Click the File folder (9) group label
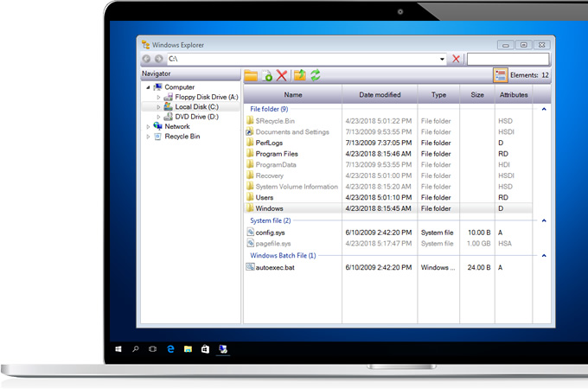 pos(269,109)
